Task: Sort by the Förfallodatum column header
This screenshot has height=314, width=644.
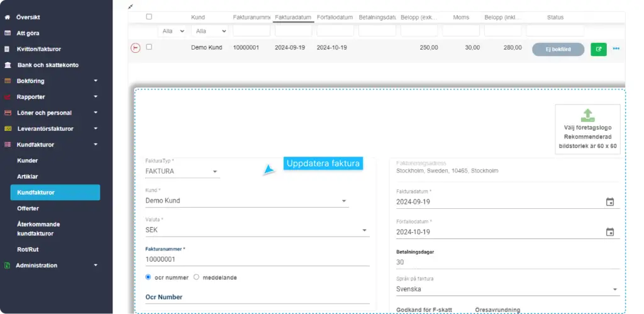Action: (335, 18)
